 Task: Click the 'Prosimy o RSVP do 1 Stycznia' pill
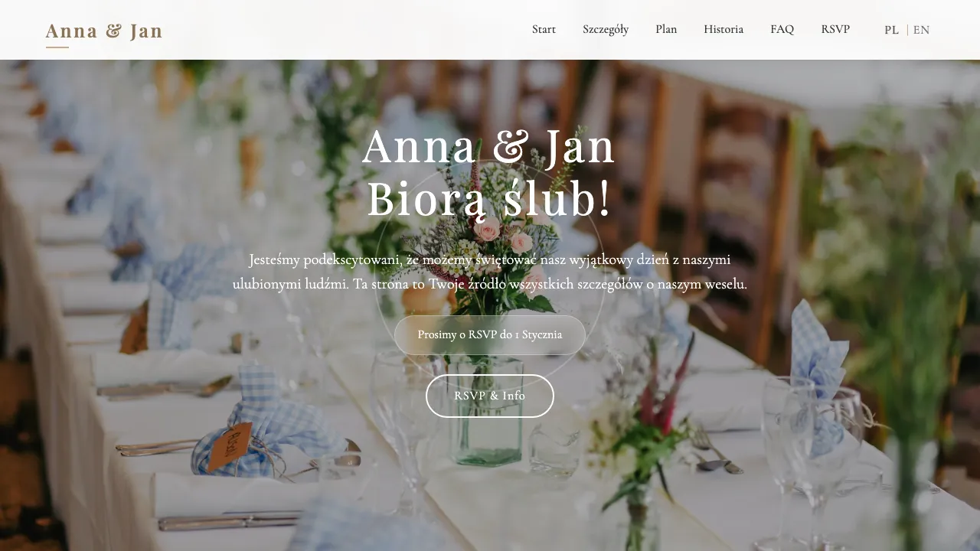(x=490, y=335)
